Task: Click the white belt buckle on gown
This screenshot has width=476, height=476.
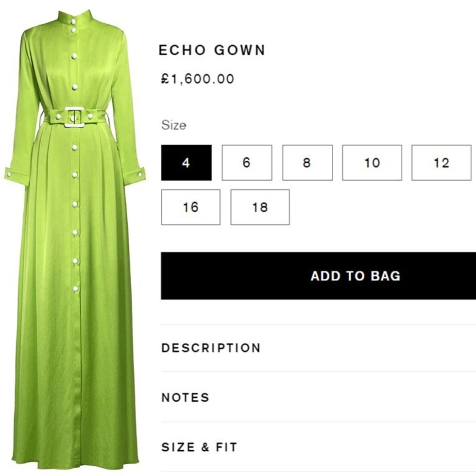Action: (74, 117)
